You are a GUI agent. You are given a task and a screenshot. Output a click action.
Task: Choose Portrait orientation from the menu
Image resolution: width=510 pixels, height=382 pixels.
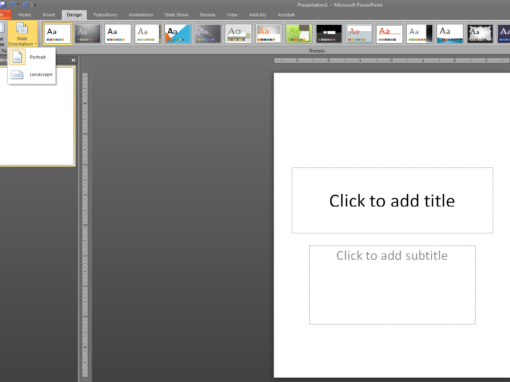pos(32,57)
